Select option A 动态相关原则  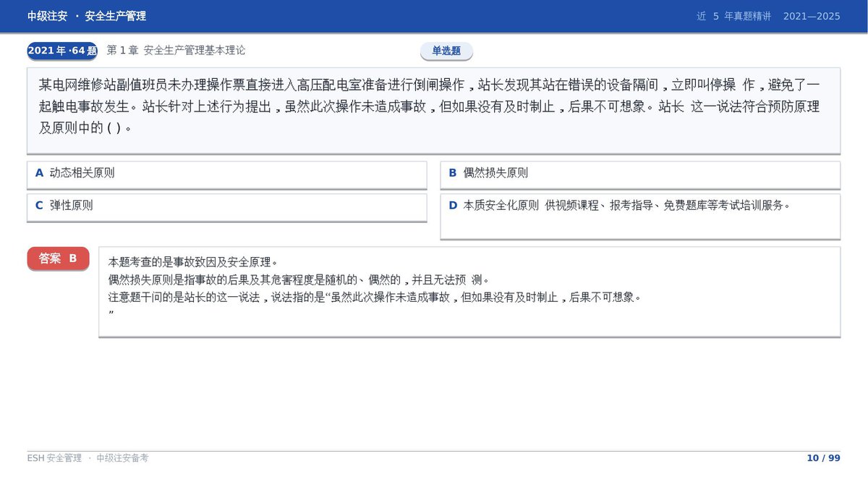(x=226, y=174)
